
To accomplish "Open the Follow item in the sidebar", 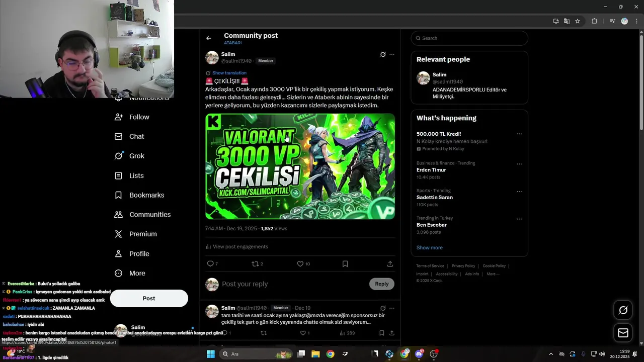I will point(132,117).
